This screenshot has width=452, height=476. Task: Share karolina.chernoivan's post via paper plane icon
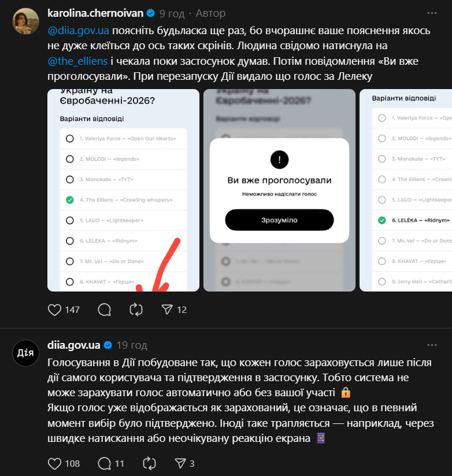[167, 309]
